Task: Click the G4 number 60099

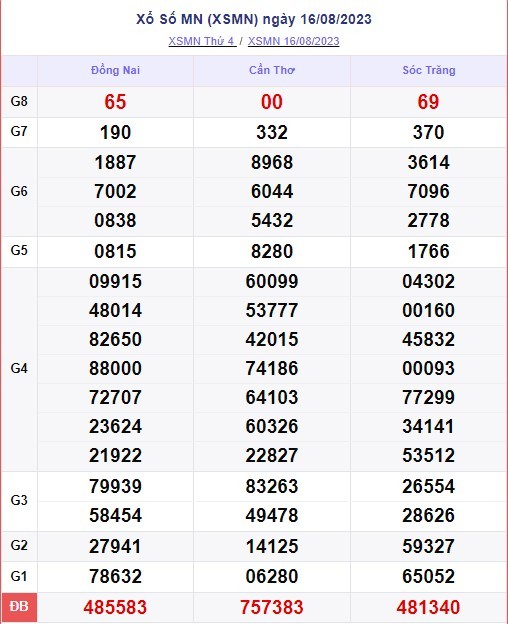Action: click(272, 282)
